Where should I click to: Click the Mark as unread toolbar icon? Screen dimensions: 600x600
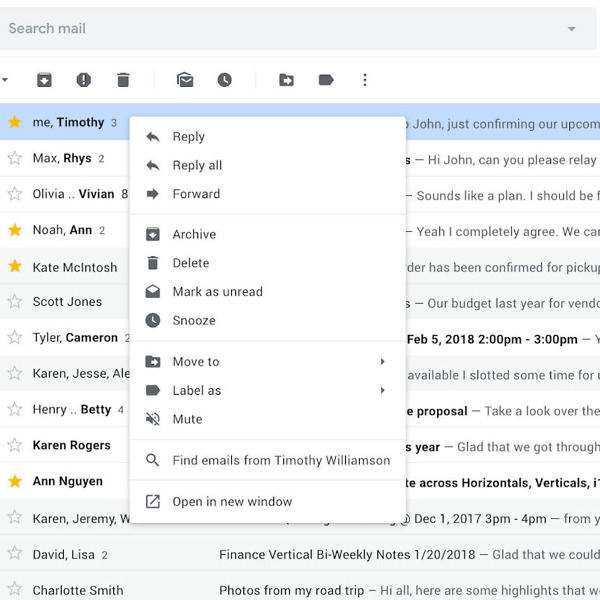(185, 80)
